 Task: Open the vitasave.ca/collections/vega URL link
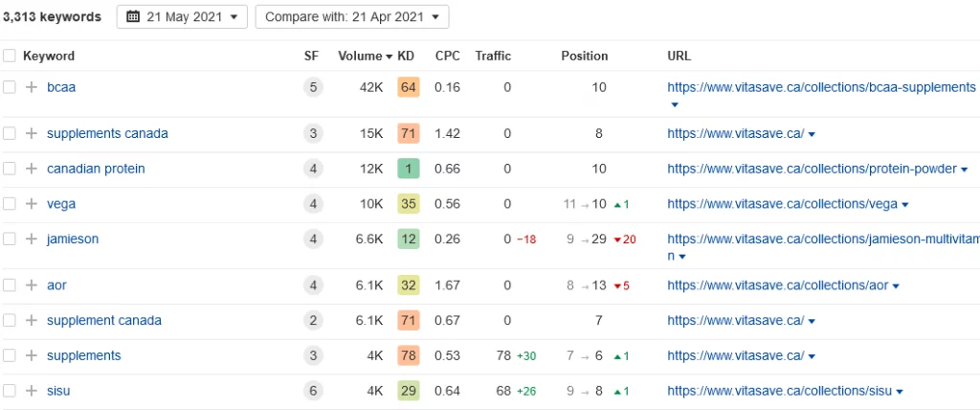(x=782, y=203)
